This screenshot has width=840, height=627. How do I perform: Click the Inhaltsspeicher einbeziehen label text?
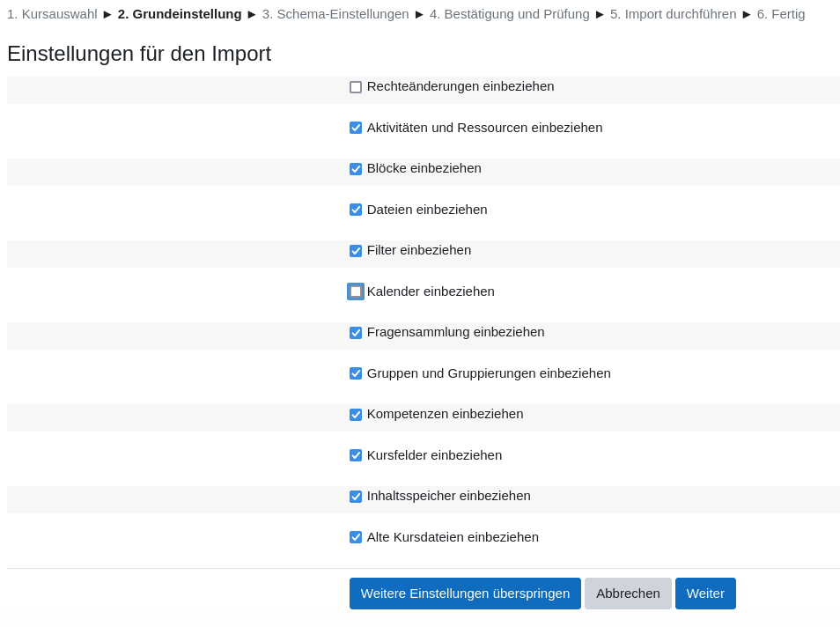point(448,496)
